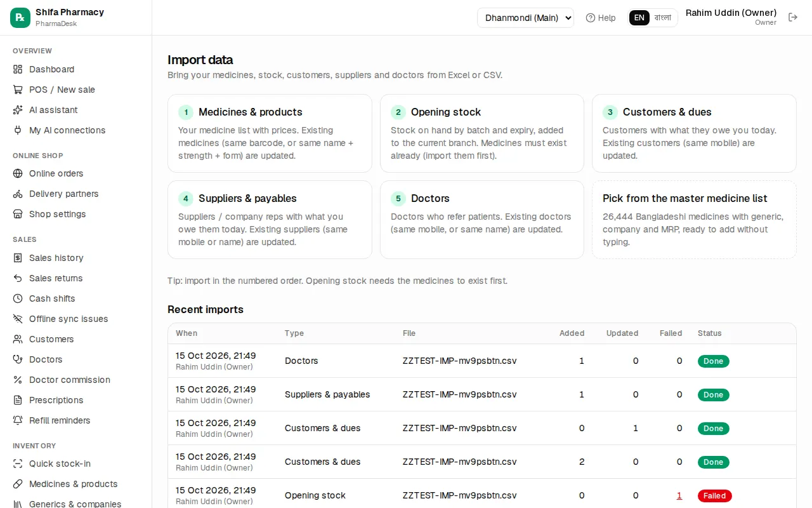The height and width of the screenshot is (508, 812).
Task: Go to Prescriptions in the sidebar
Action: click(76, 400)
